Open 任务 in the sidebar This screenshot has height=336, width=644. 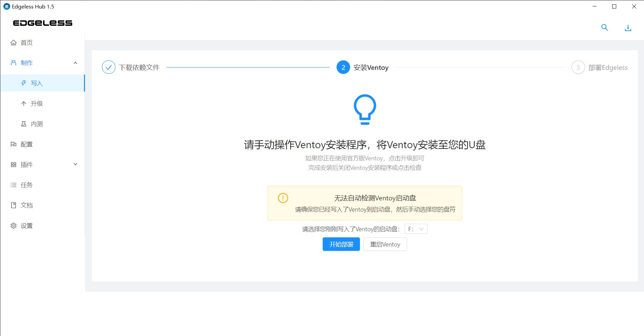(42, 185)
